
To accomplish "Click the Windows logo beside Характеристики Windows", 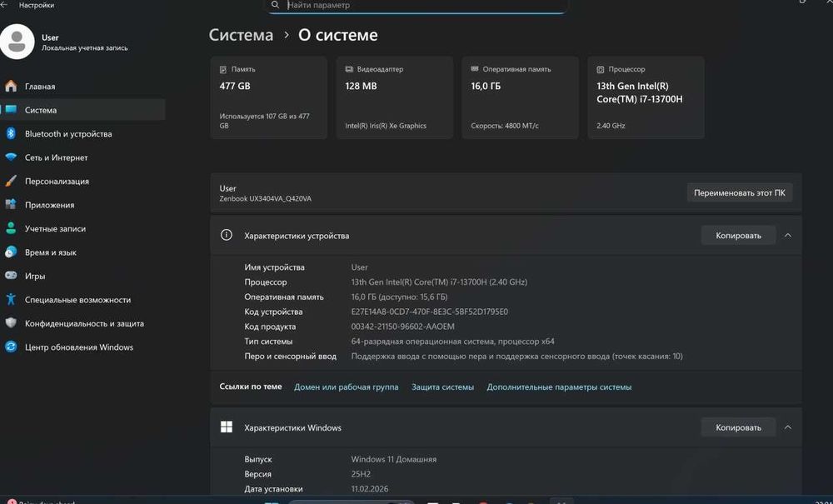I will (227, 427).
